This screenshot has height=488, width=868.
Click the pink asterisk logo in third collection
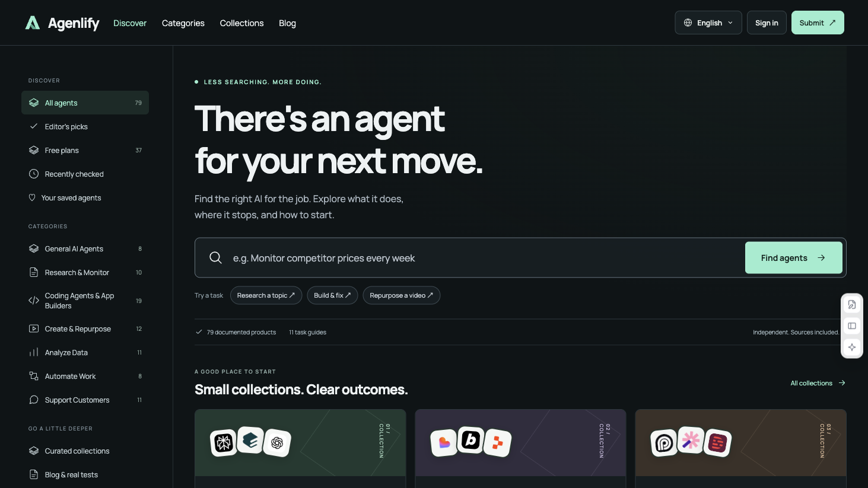pyautogui.click(x=691, y=440)
